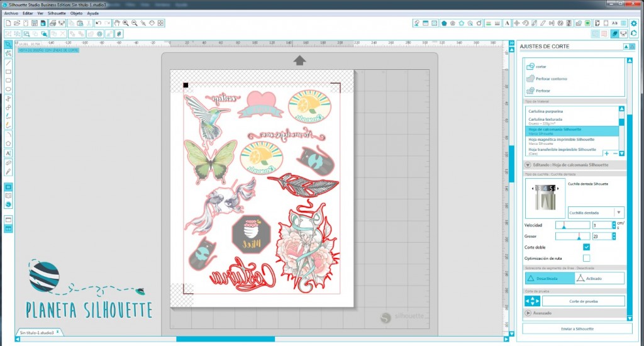
Task: Open the Silhouette menu
Action: (57, 13)
